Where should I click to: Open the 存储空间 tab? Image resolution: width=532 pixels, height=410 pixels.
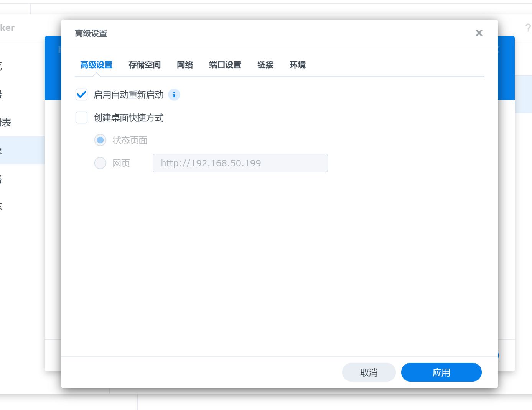[145, 65]
